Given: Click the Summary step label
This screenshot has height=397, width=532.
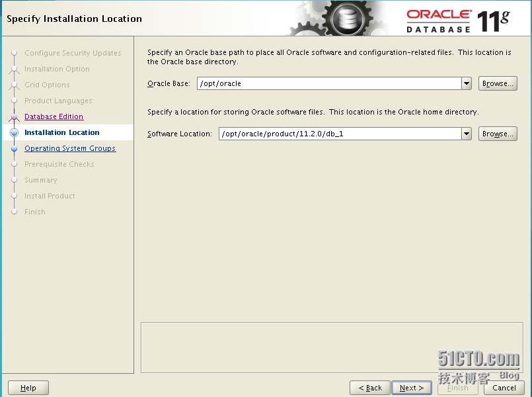Looking at the screenshot, I should pyautogui.click(x=41, y=181).
